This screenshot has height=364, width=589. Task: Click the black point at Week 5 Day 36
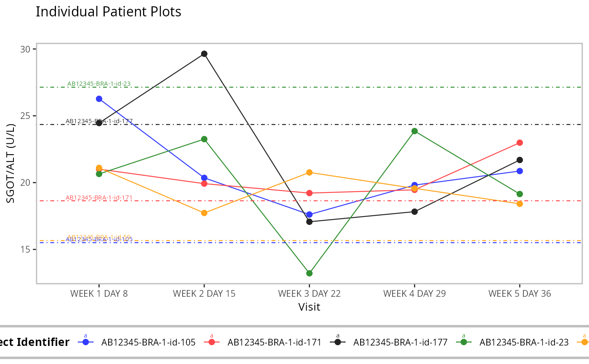pyautogui.click(x=520, y=160)
